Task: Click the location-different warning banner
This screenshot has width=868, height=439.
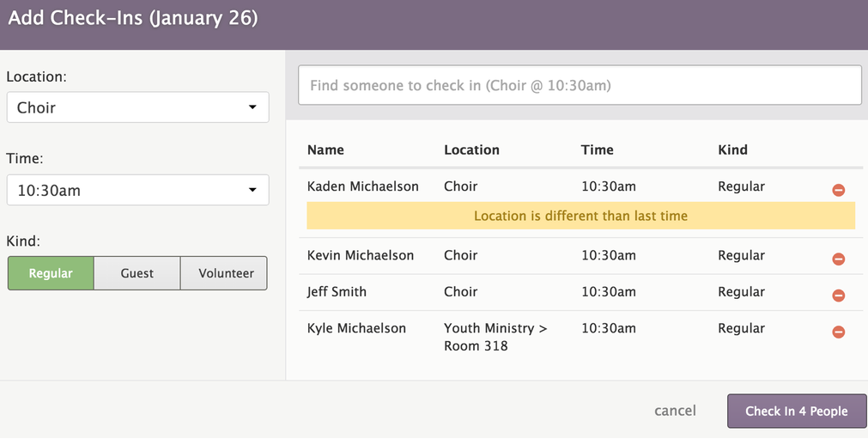Action: pos(580,216)
